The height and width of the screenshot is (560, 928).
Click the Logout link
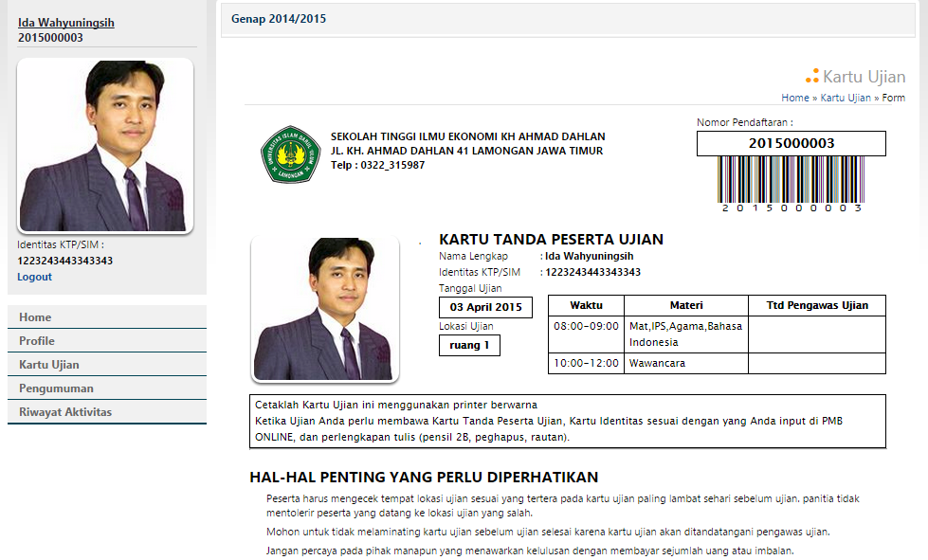[34, 277]
